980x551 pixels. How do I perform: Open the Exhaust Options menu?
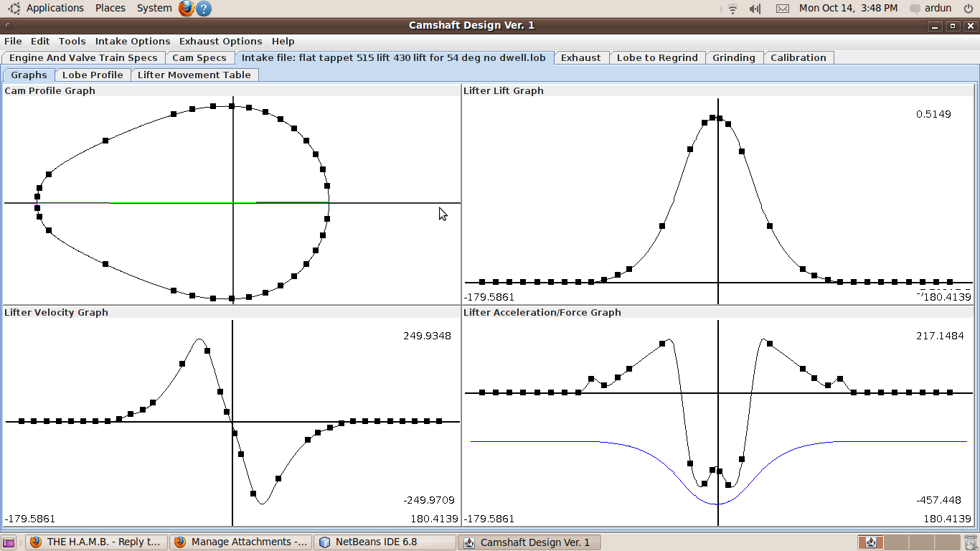pyautogui.click(x=220, y=42)
